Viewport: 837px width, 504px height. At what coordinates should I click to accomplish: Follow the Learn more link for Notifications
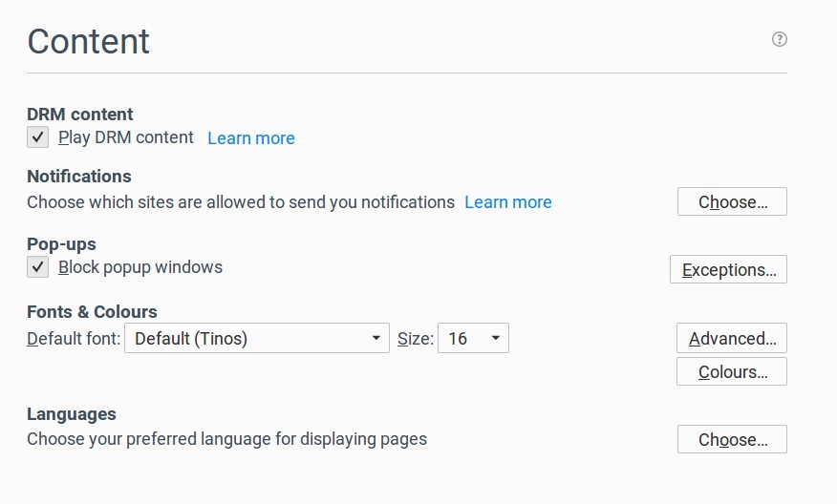(x=508, y=202)
